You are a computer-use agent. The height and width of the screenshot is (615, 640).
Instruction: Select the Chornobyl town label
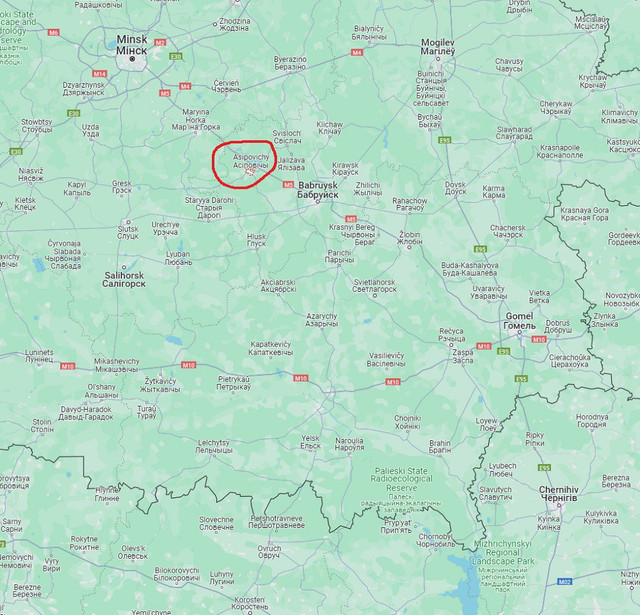click(436, 540)
